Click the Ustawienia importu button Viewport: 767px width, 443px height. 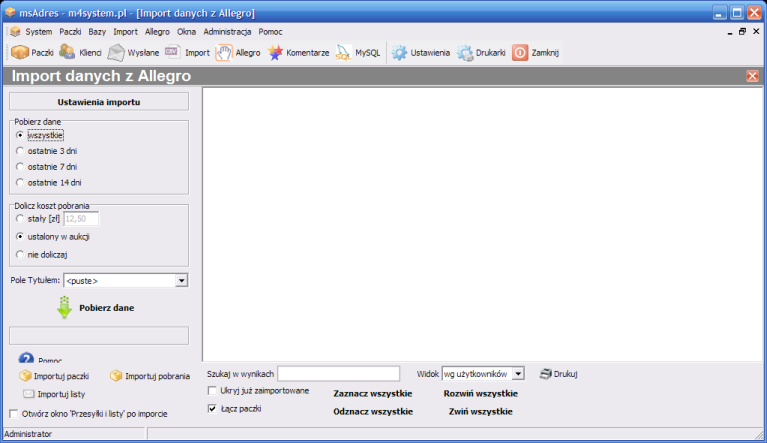point(99,102)
